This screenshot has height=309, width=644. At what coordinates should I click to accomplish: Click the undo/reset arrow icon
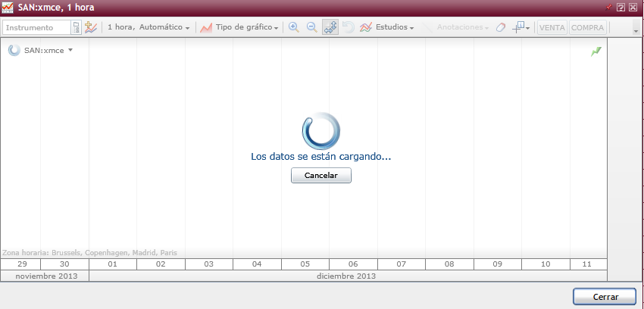point(349,27)
